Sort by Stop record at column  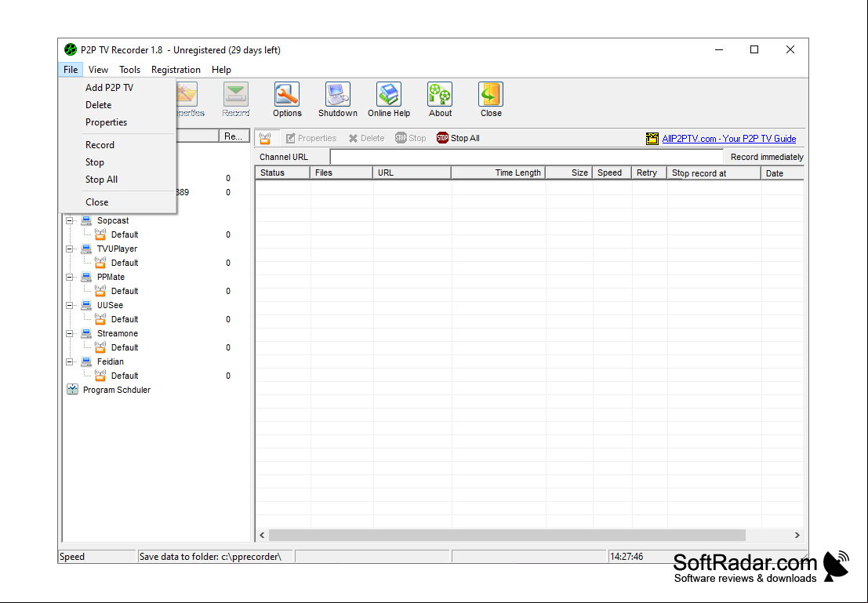pos(714,173)
